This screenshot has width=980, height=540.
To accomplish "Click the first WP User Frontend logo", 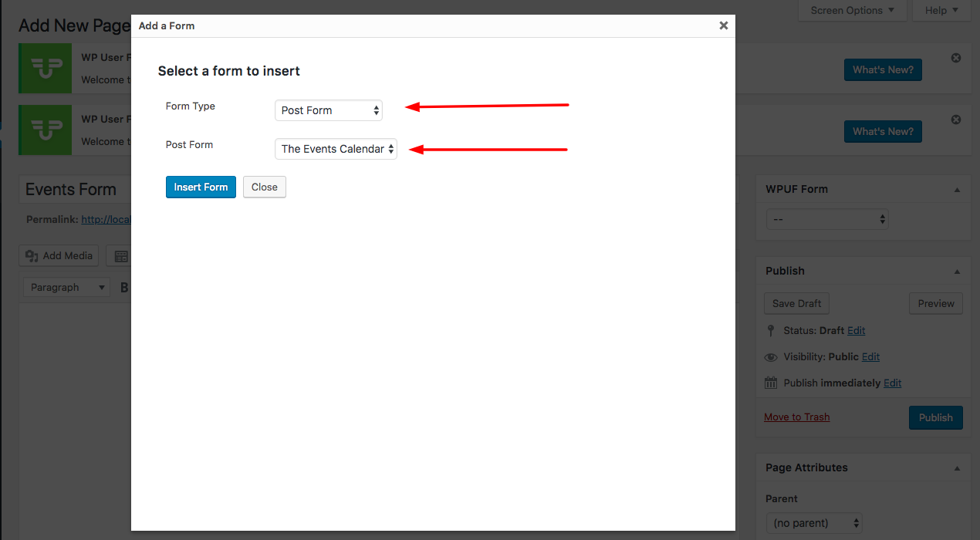I will pos(46,69).
